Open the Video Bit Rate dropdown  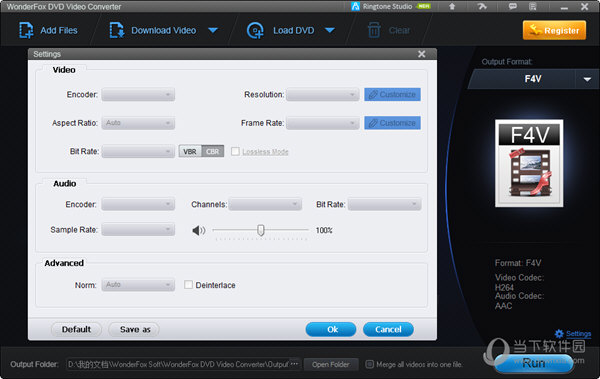coord(138,152)
